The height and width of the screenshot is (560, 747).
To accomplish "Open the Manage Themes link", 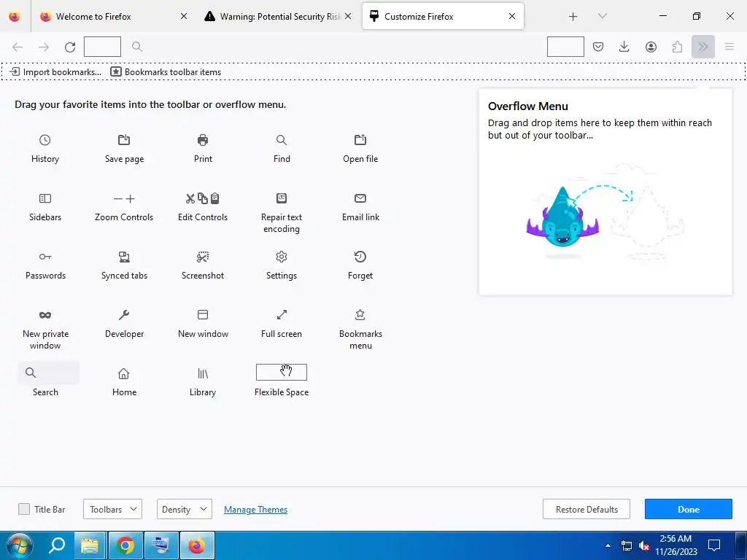I will coord(256,510).
